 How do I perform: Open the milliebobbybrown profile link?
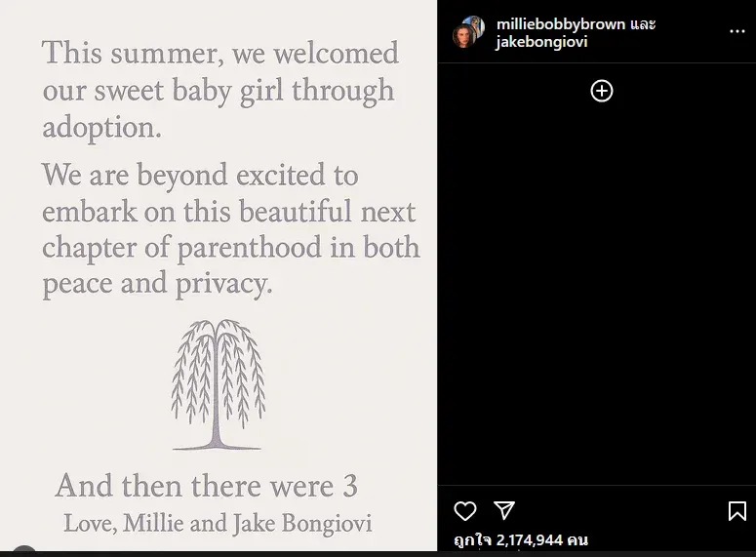[x=560, y=23]
